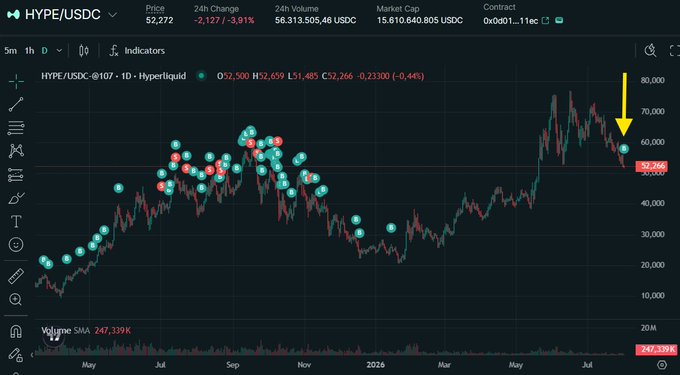Select the D daily timeframe
This screenshot has height=375, width=680.
[44, 51]
